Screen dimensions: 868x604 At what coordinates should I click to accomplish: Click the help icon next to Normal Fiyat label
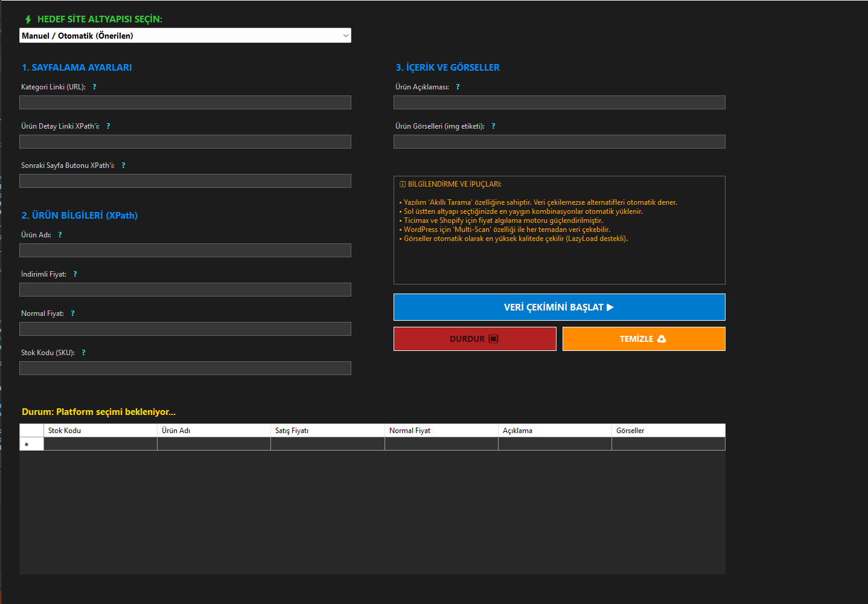click(72, 313)
